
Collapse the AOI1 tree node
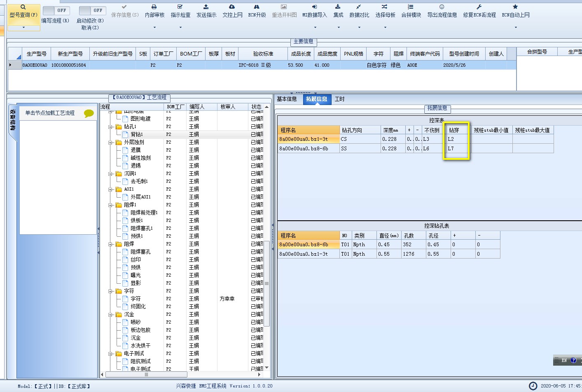pos(110,189)
